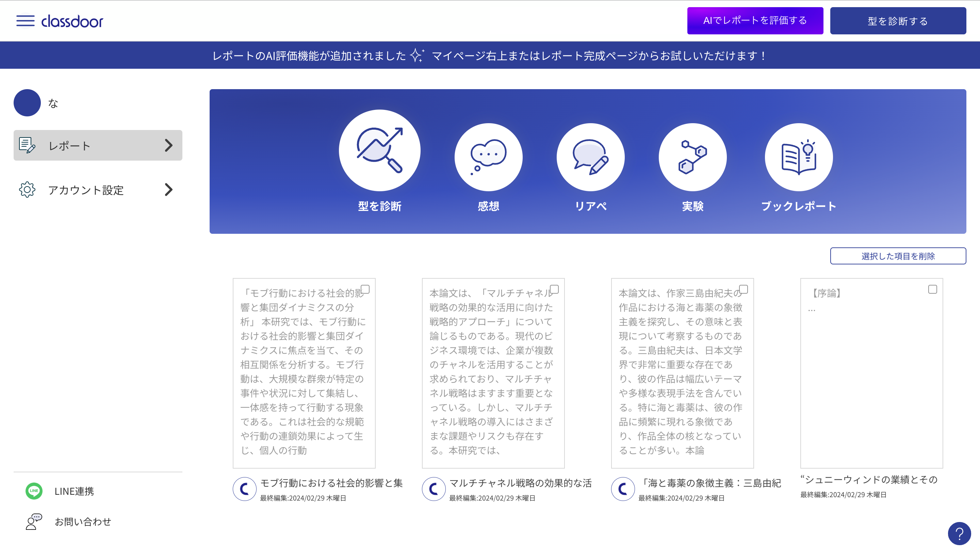980x554 pixels.
Task: Choose the リアペ chat pencil icon
Action: (590, 157)
